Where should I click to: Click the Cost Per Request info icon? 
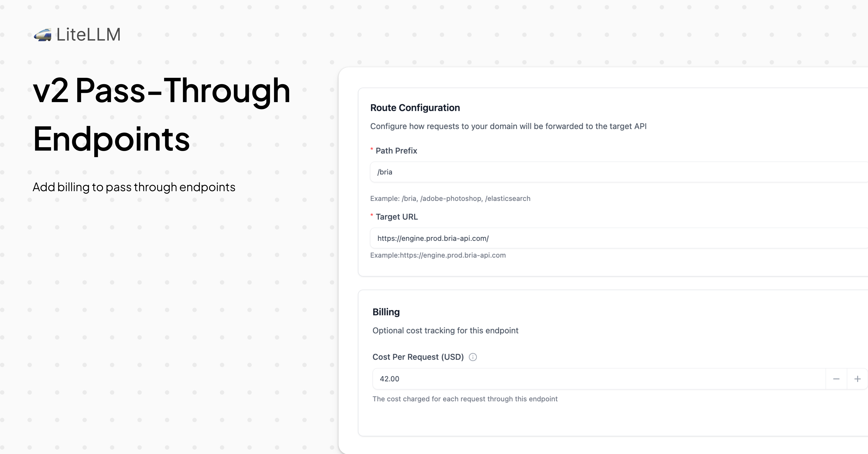click(x=473, y=357)
